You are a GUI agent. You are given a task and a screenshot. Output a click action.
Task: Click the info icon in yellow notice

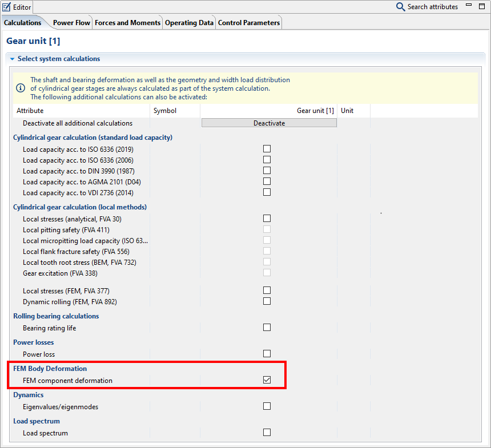point(21,88)
